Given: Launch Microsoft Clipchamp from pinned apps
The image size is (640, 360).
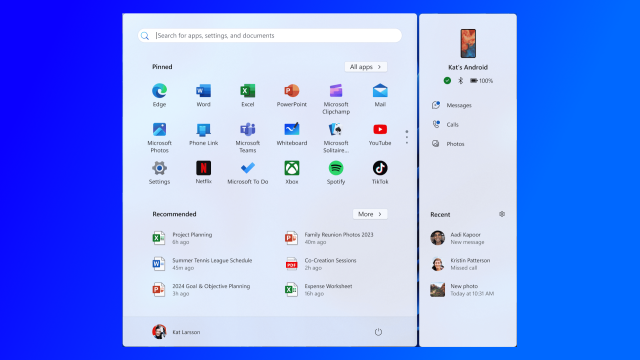Looking at the screenshot, I should pyautogui.click(x=336, y=99).
